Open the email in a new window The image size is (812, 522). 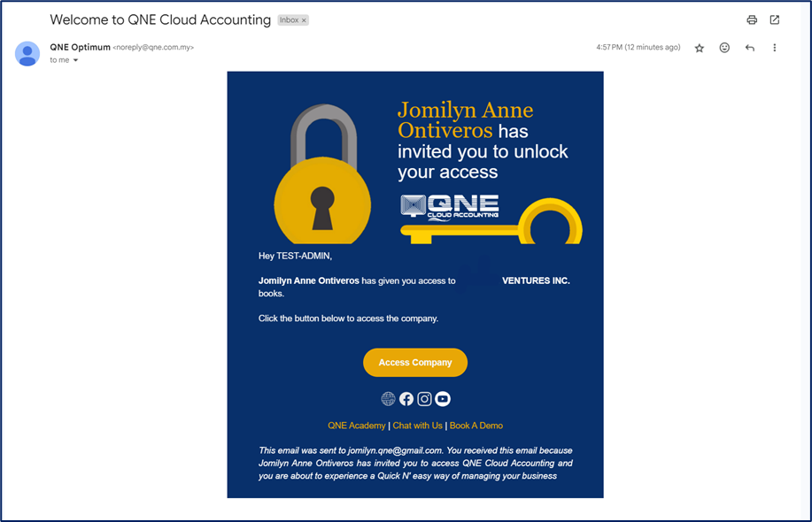coord(774,19)
